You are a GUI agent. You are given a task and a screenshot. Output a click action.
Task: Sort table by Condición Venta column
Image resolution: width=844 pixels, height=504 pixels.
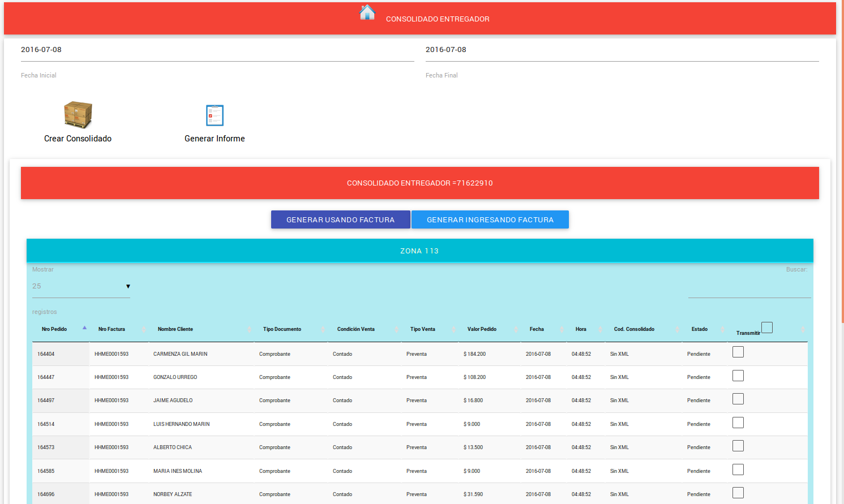(x=365, y=329)
